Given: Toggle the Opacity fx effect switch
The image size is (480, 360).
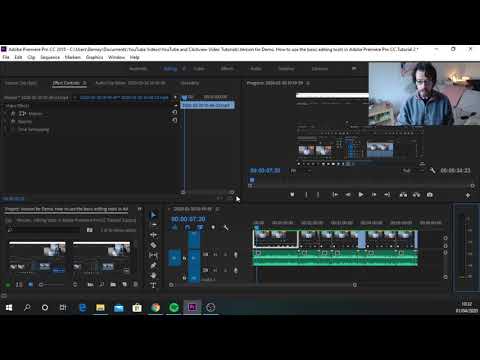Looking at the screenshot, I should coord(13,122).
